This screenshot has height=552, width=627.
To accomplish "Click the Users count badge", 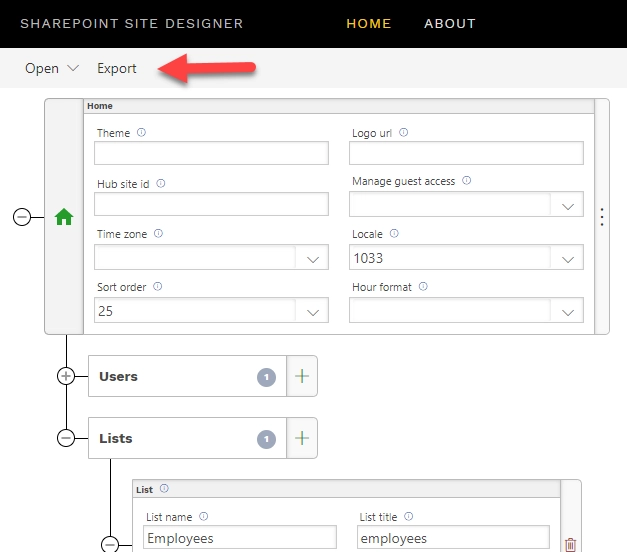I will [266, 377].
